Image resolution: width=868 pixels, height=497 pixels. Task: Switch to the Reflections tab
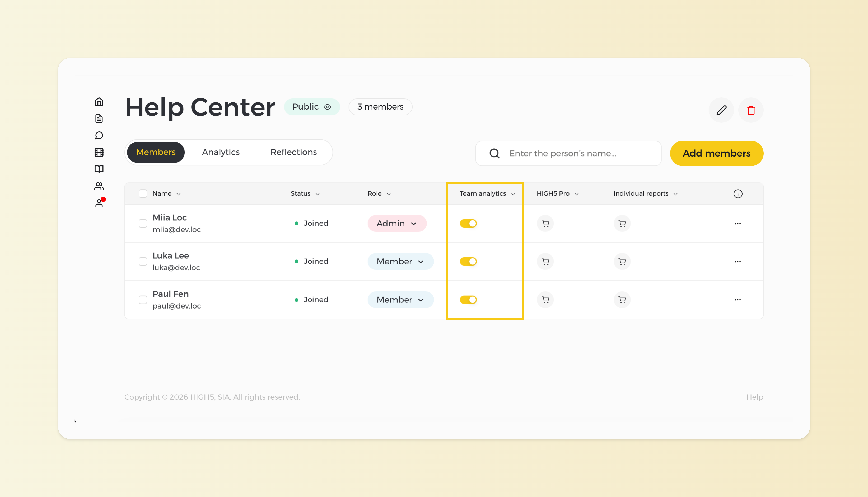(x=293, y=152)
